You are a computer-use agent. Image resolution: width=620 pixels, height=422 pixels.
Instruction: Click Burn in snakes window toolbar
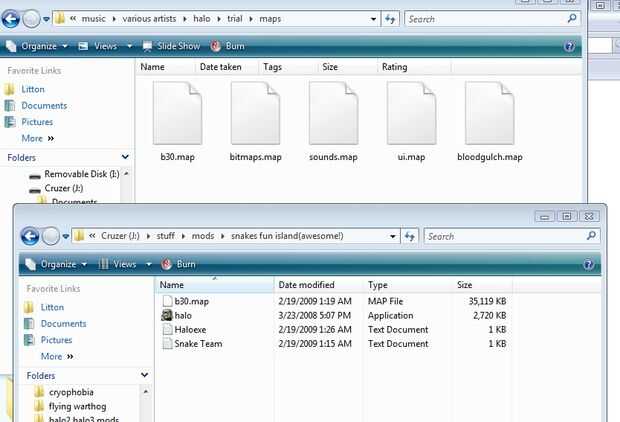coord(178,264)
